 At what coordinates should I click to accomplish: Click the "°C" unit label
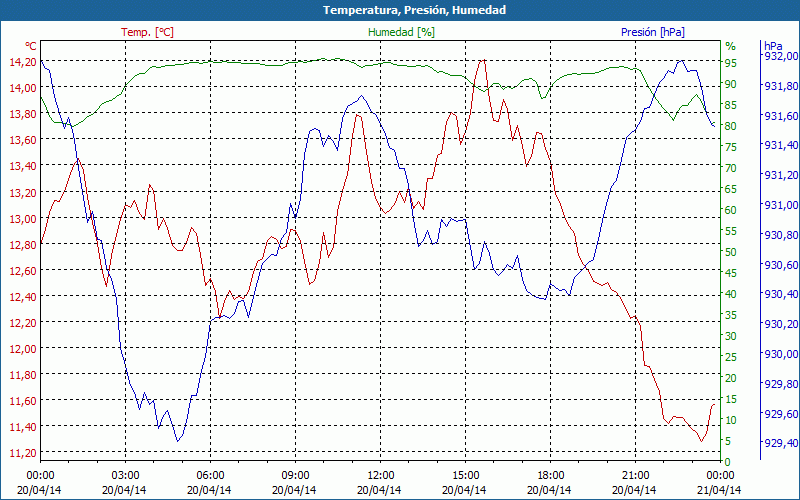tap(31, 46)
